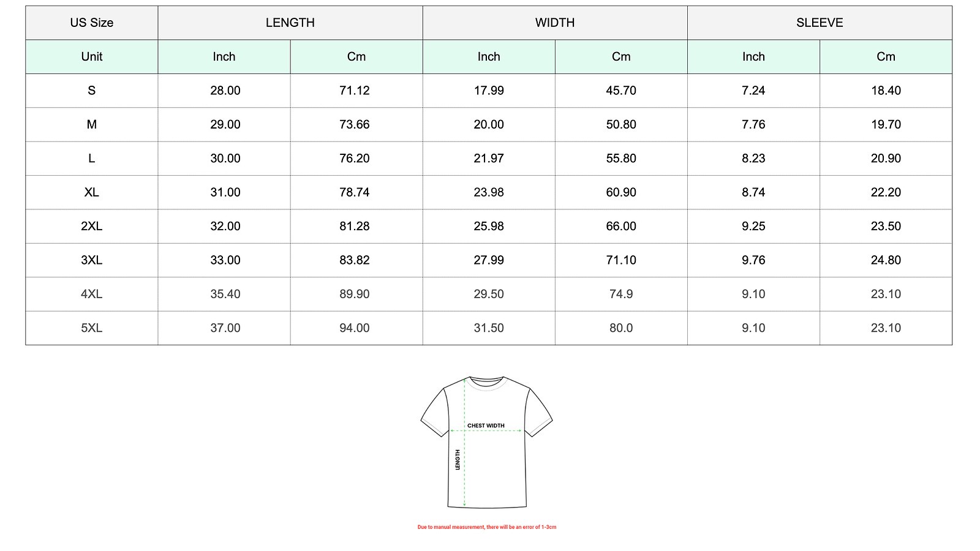980x551 pixels.
Task: Click the S size row label
Action: [92, 91]
